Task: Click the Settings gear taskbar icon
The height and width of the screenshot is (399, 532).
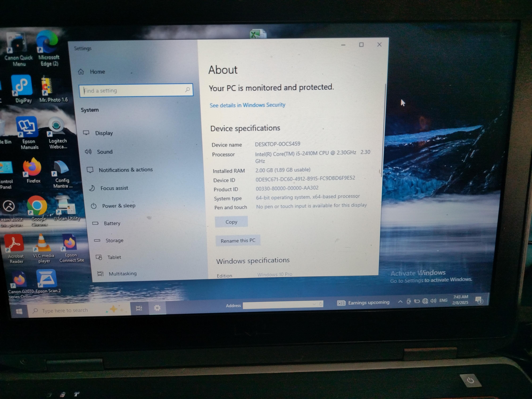Action: point(157,308)
